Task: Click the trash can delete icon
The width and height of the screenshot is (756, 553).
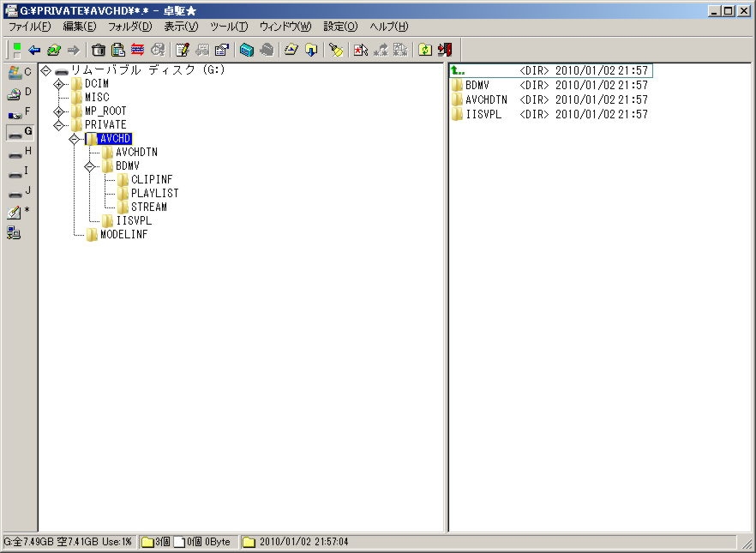Action: (99, 50)
